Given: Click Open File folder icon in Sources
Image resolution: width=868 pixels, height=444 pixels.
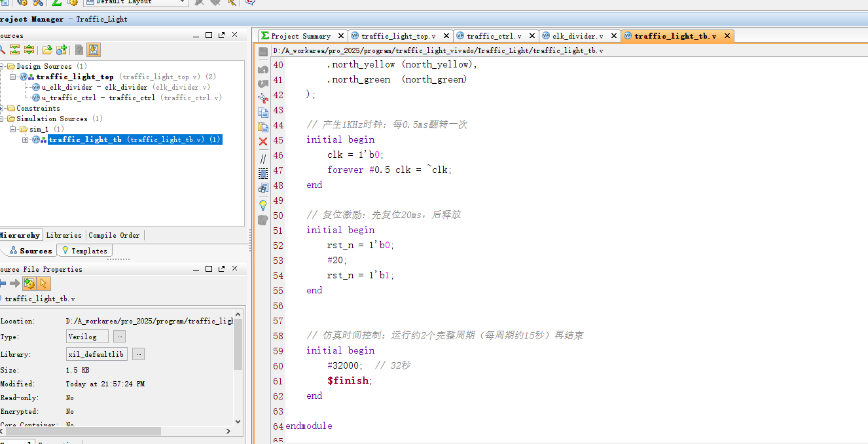Looking at the screenshot, I should [x=46, y=50].
